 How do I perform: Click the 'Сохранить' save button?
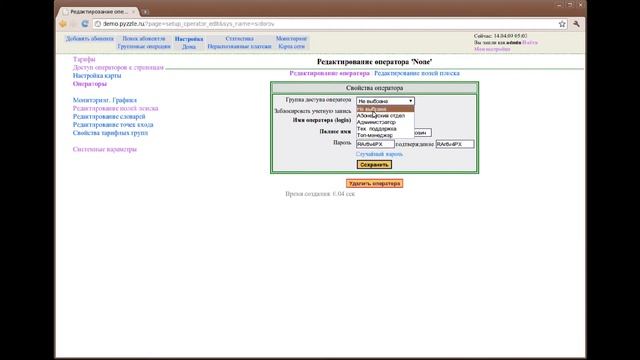[x=374, y=164]
